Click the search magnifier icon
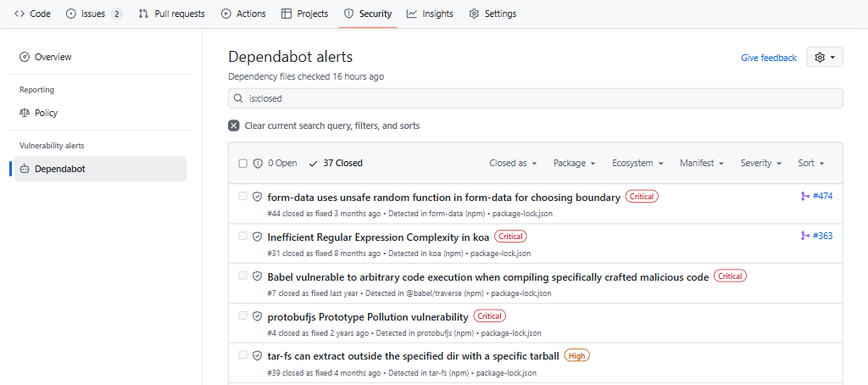 click(x=239, y=98)
